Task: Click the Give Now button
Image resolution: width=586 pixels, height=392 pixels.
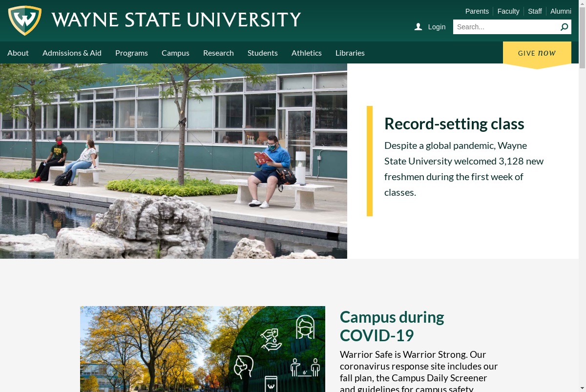Action: click(x=537, y=54)
